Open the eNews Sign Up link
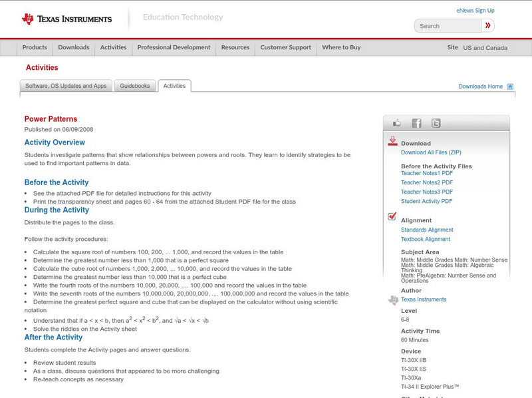The image size is (532, 398). [475, 11]
